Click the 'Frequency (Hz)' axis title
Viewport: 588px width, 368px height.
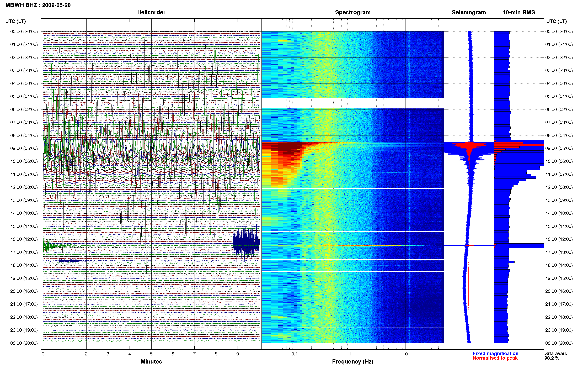[x=353, y=361]
